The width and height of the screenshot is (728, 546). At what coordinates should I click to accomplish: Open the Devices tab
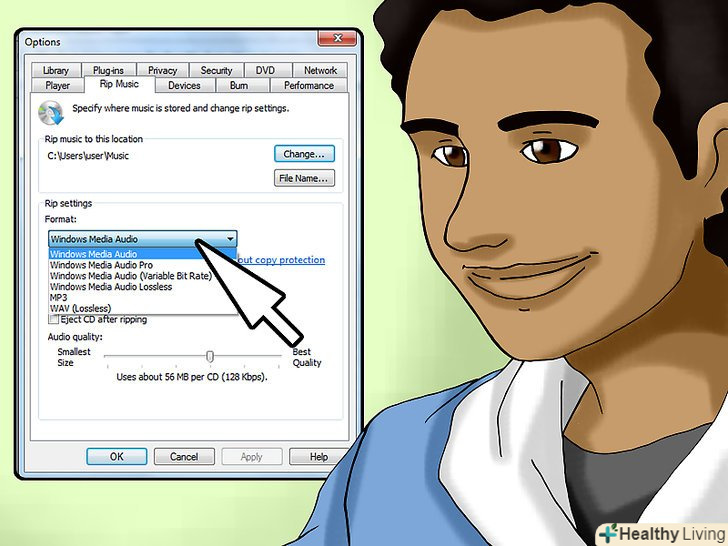pos(184,85)
